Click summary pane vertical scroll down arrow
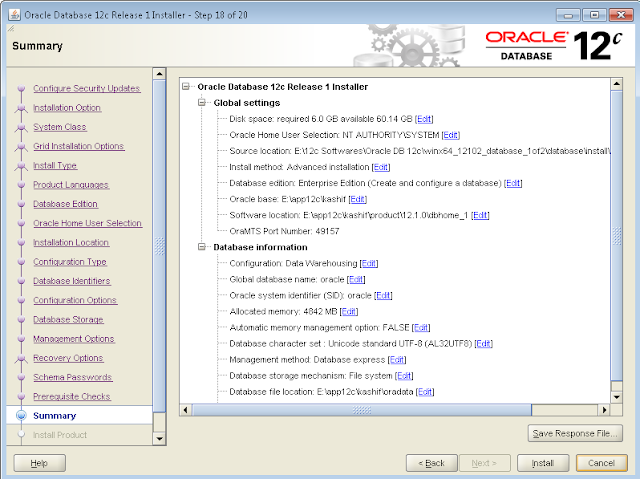640x479 pixels. pyautogui.click(x=616, y=397)
